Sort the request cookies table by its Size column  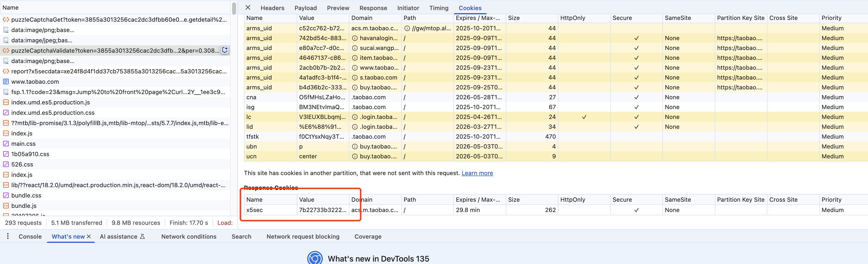pos(532,18)
